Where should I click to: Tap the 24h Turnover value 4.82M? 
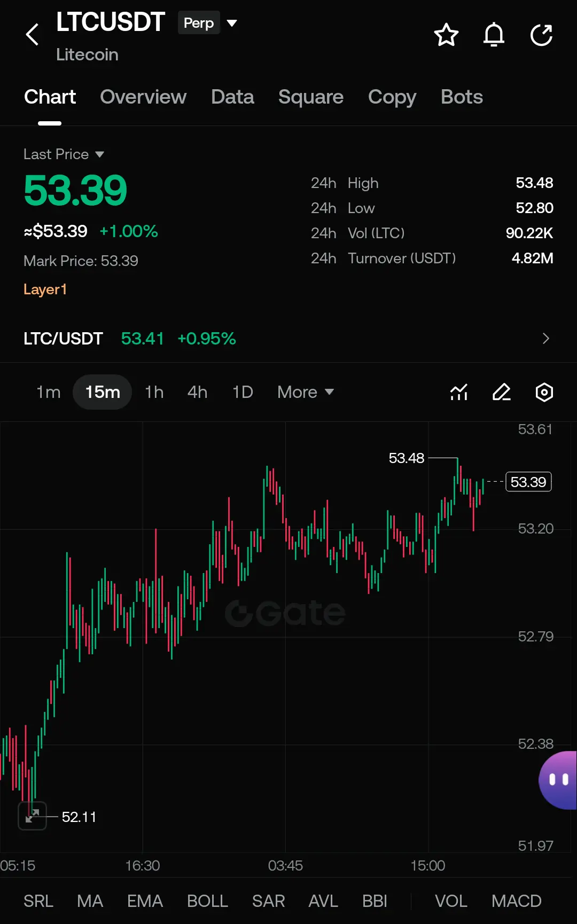(x=533, y=259)
